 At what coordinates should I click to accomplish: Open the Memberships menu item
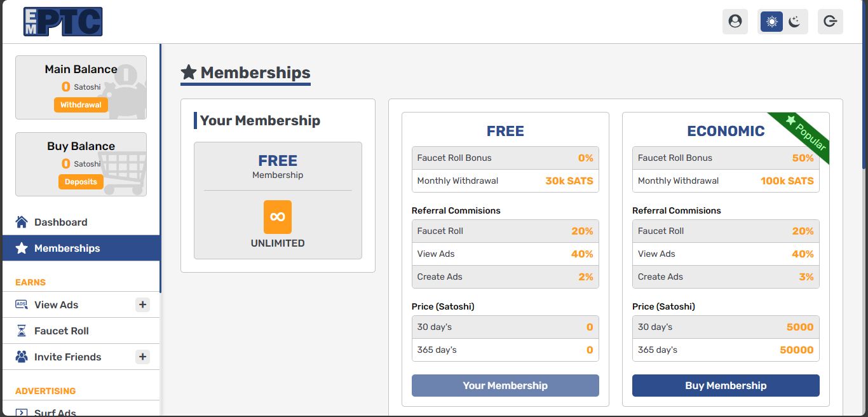[x=67, y=248]
